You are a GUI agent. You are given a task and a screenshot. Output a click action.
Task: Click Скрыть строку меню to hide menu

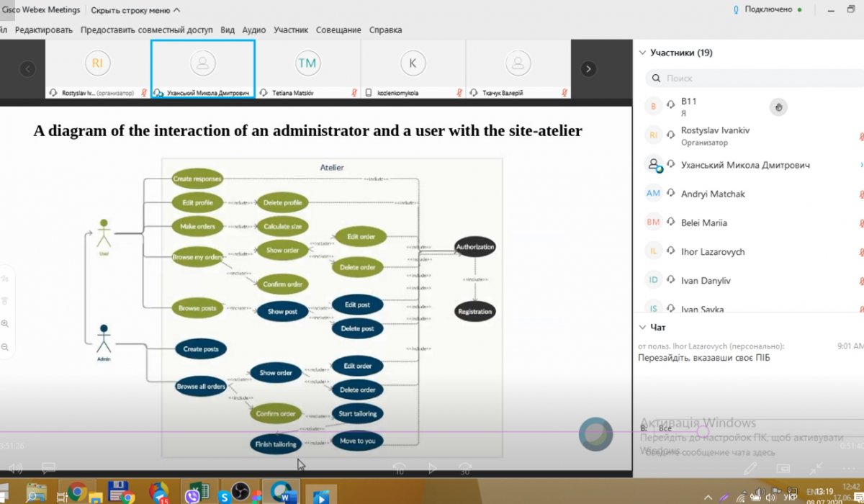135,10
